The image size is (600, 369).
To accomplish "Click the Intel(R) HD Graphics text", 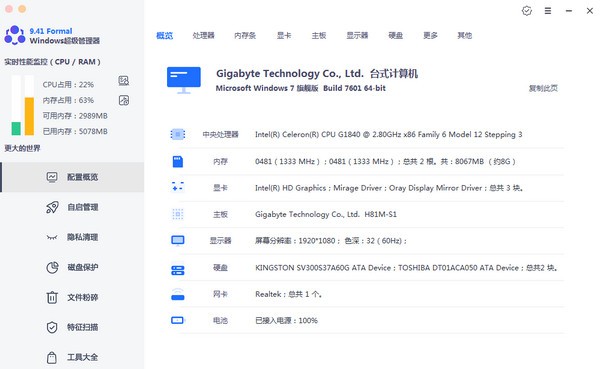I will [389, 188].
